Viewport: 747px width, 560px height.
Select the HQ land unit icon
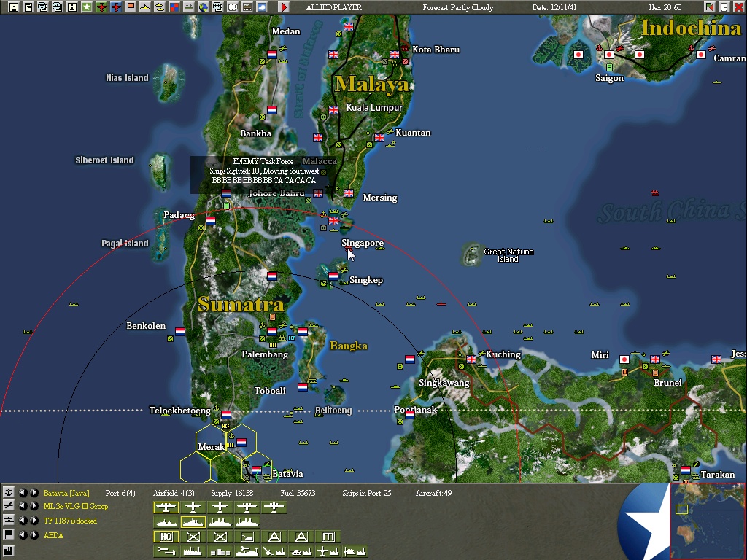(166, 537)
